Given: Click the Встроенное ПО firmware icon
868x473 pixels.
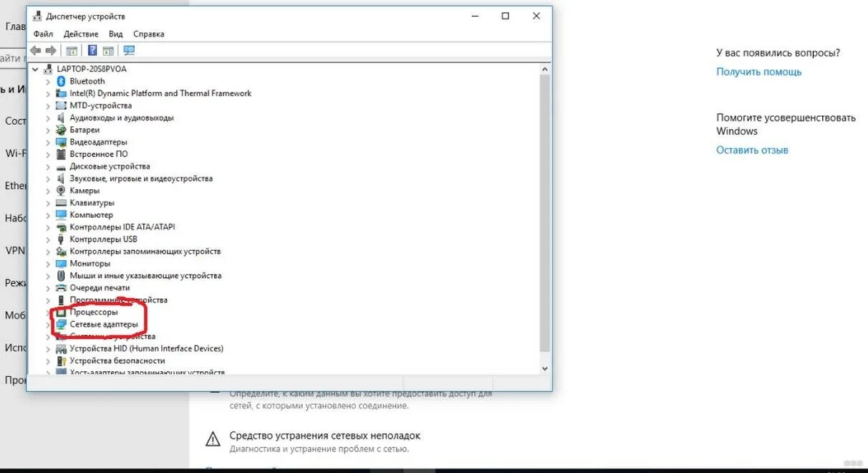Looking at the screenshot, I should pyautogui.click(x=62, y=154).
